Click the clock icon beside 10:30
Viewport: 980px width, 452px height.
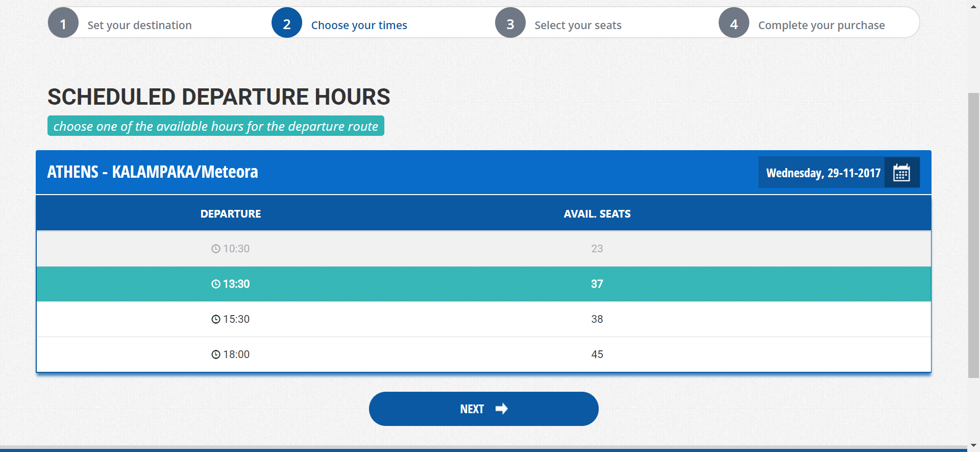[x=216, y=249]
